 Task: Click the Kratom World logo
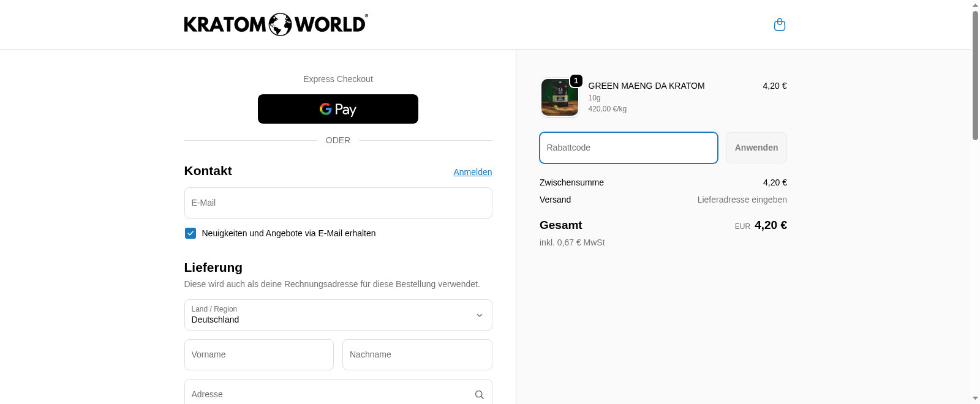pyautogui.click(x=276, y=24)
